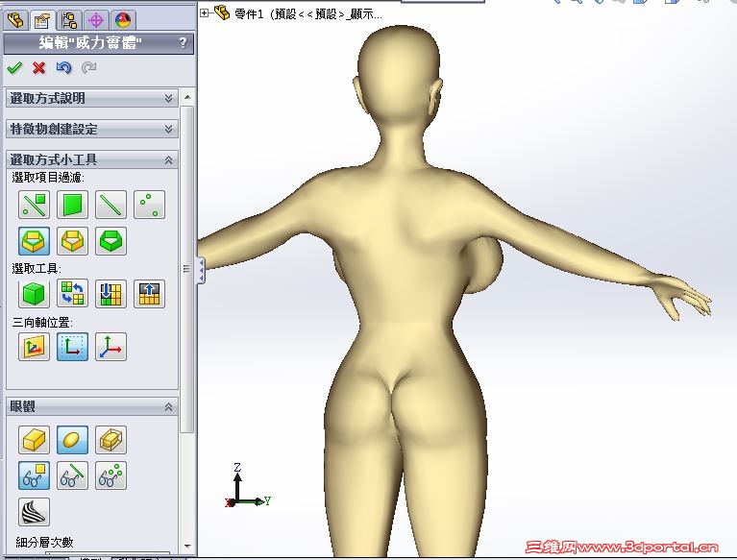Image resolution: width=737 pixels, height=560 pixels.
Task: Select the green open box filter icon
Action: click(x=111, y=241)
